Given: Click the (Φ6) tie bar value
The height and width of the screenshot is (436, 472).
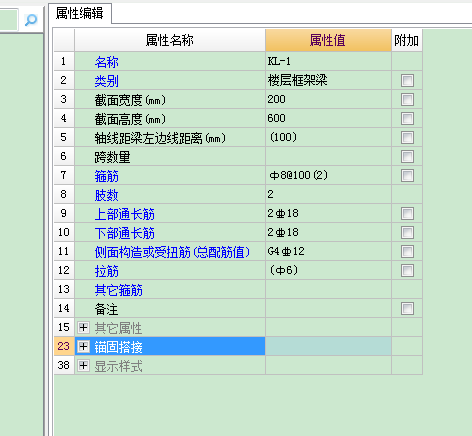Looking at the screenshot, I should pyautogui.click(x=328, y=270).
